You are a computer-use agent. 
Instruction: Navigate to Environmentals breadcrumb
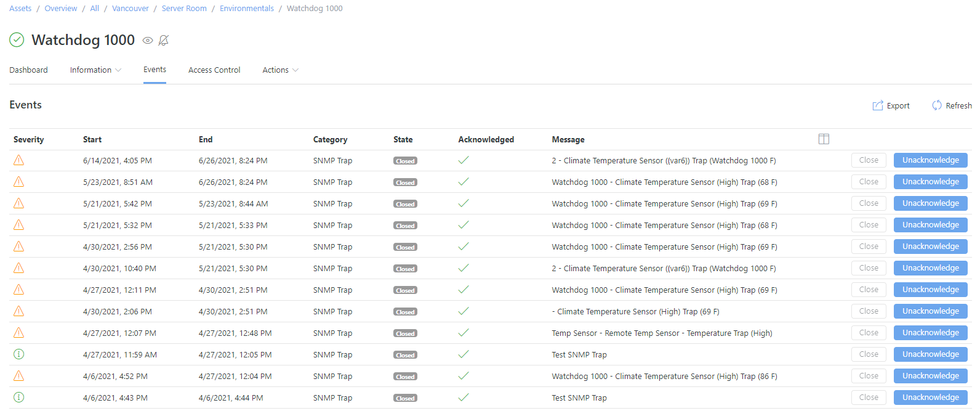coord(247,9)
